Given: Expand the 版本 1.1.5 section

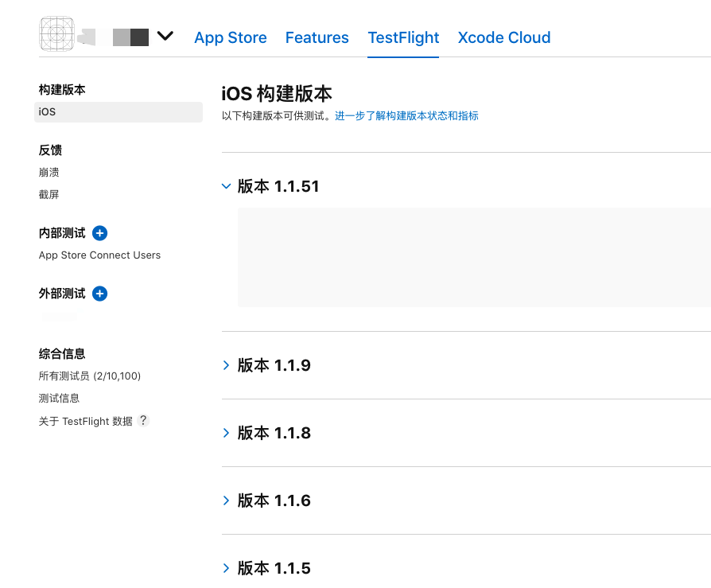Looking at the screenshot, I should tap(226, 567).
